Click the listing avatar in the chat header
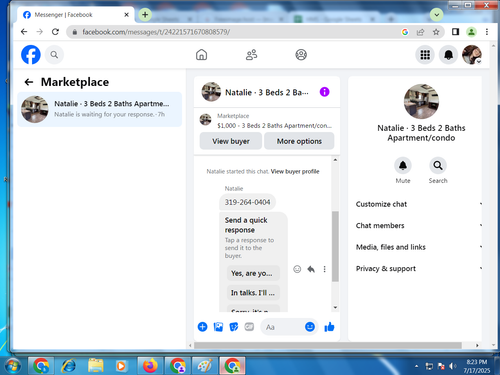This screenshot has width=500, height=375. (x=211, y=92)
